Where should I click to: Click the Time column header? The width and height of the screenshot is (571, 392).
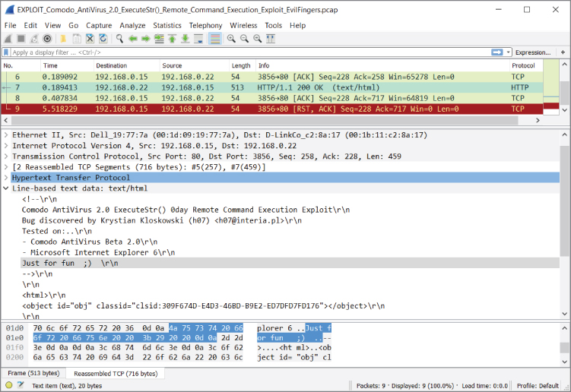point(67,65)
